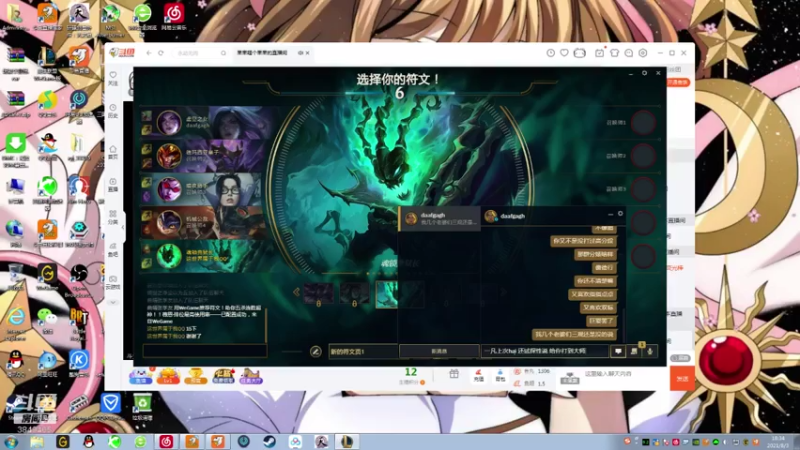Select the highlighted Thresh skin thumbnail
Screen dimensions: 800x450
coord(386,294)
